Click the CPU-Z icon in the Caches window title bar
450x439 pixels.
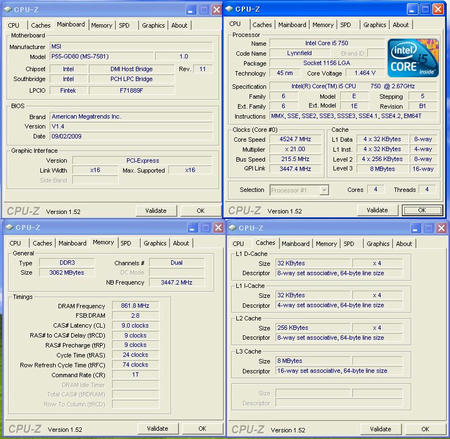[232, 228]
